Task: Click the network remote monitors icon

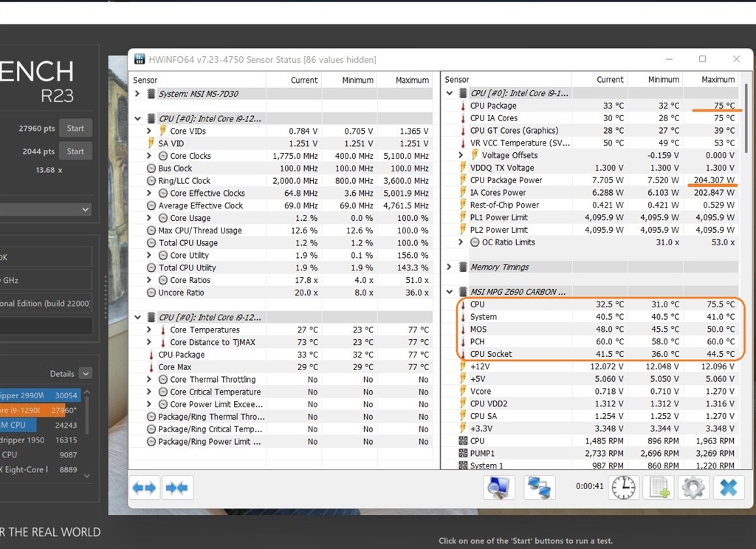Action: click(539, 488)
